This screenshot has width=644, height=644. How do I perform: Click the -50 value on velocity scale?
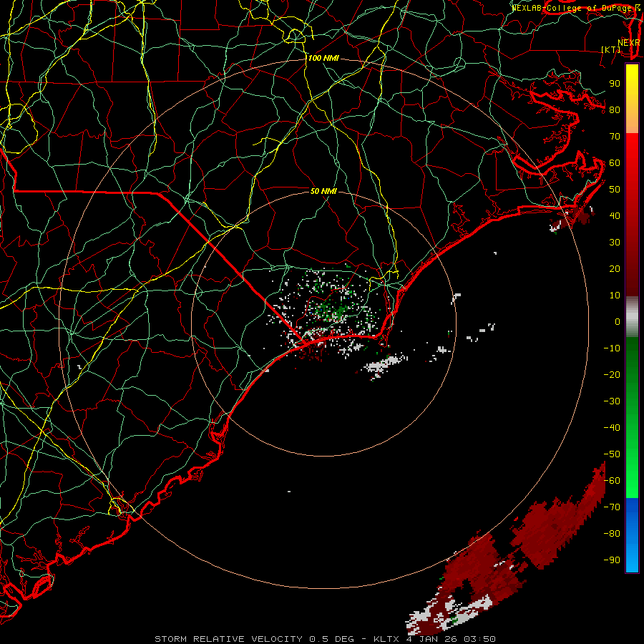pyautogui.click(x=612, y=454)
